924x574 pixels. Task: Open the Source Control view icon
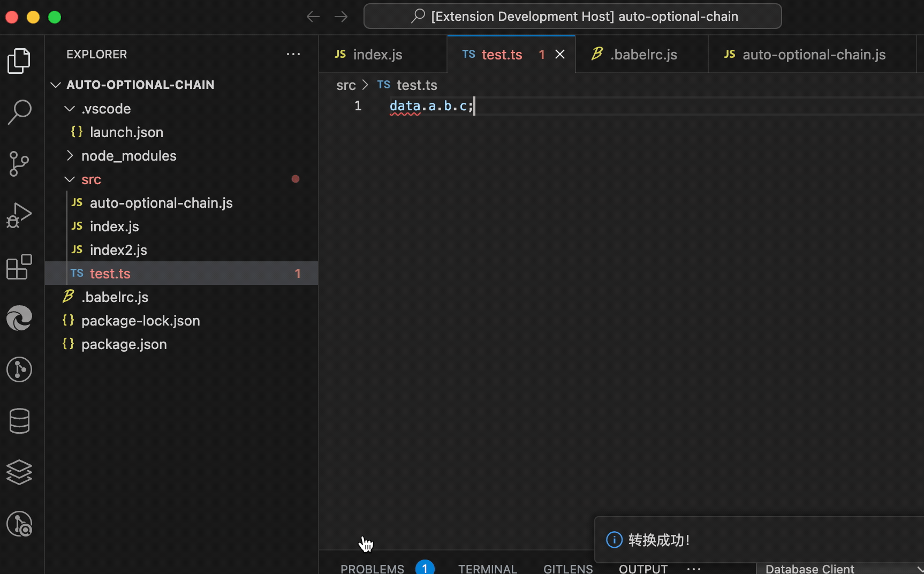click(19, 164)
